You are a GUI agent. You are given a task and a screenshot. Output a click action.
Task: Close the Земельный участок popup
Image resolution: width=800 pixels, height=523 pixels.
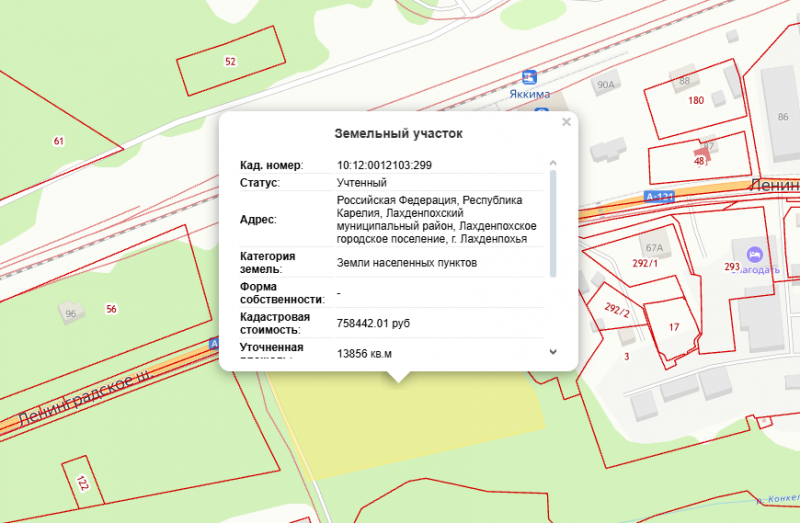click(566, 122)
